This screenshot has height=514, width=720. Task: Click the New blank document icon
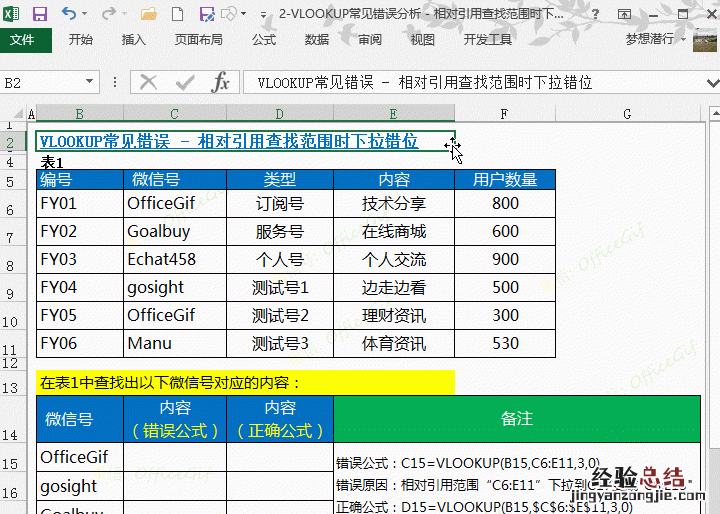(x=178, y=14)
